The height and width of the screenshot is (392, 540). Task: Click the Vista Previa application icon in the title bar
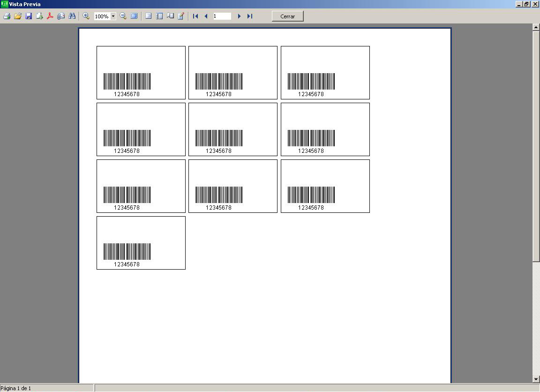pyautogui.click(x=4, y=4)
